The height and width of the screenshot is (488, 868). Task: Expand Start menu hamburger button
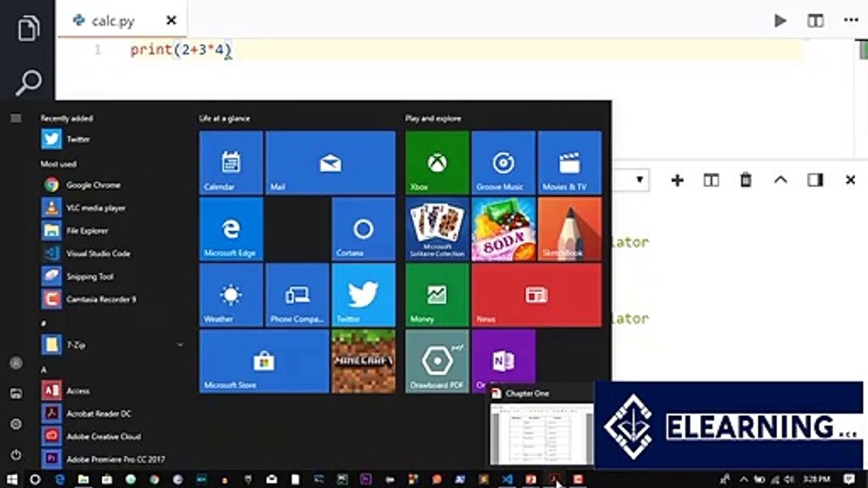(16, 118)
